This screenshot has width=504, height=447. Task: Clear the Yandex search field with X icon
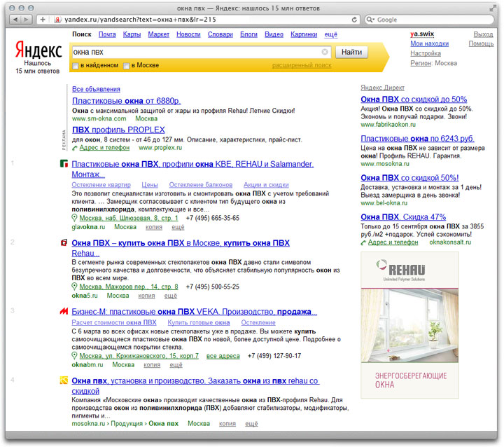click(325, 52)
